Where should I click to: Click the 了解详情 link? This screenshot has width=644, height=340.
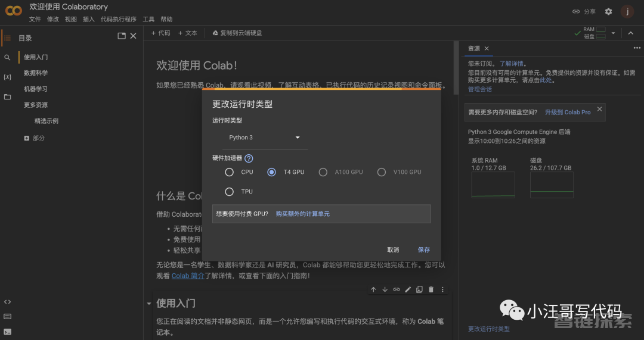[x=512, y=64]
